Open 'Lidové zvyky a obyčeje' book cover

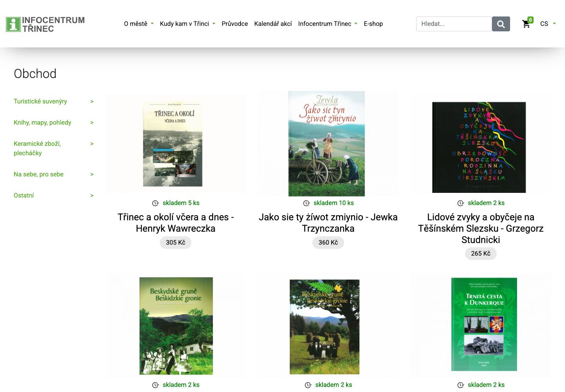(479, 147)
